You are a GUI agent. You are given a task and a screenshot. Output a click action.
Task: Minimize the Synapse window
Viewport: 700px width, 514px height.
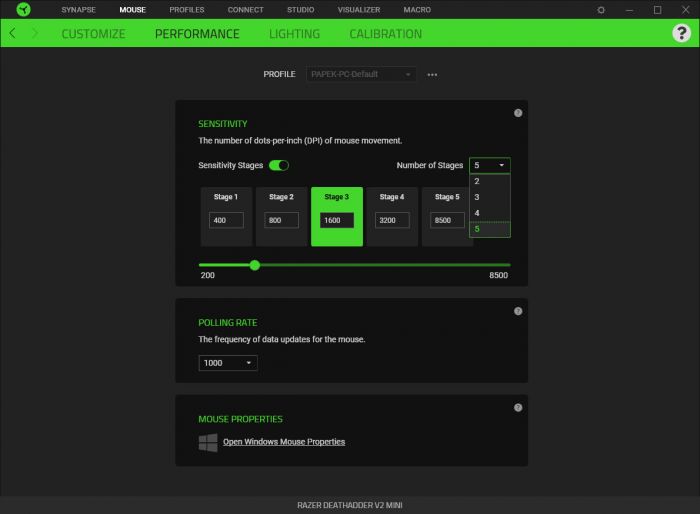pos(629,10)
